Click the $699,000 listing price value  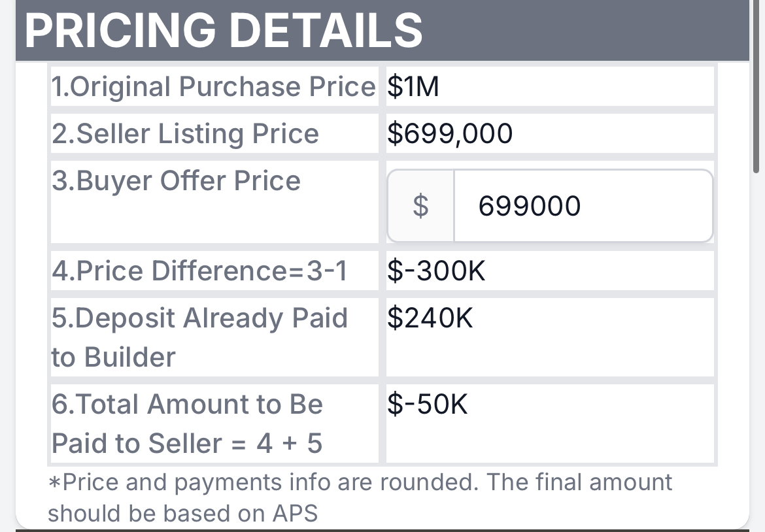[450, 133]
